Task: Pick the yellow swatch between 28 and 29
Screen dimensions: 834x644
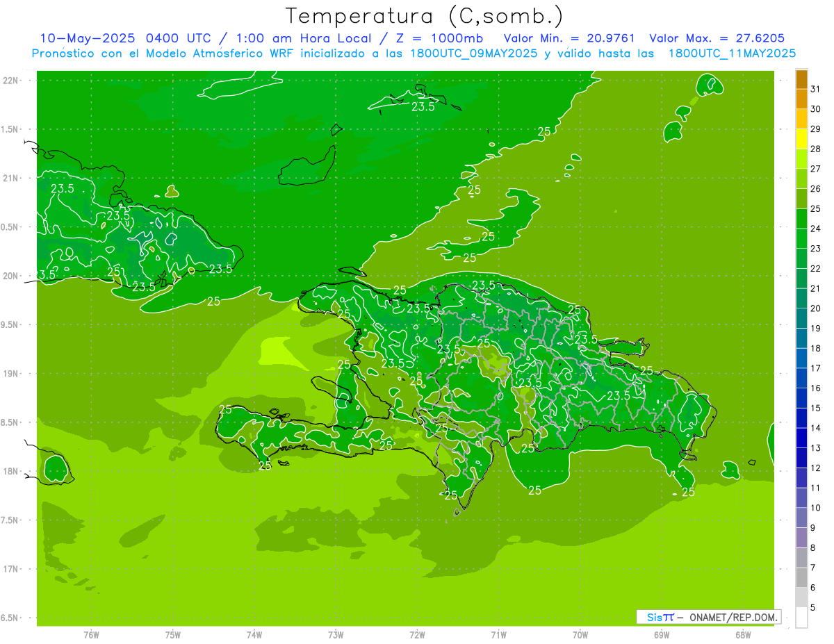Action: 801,139
